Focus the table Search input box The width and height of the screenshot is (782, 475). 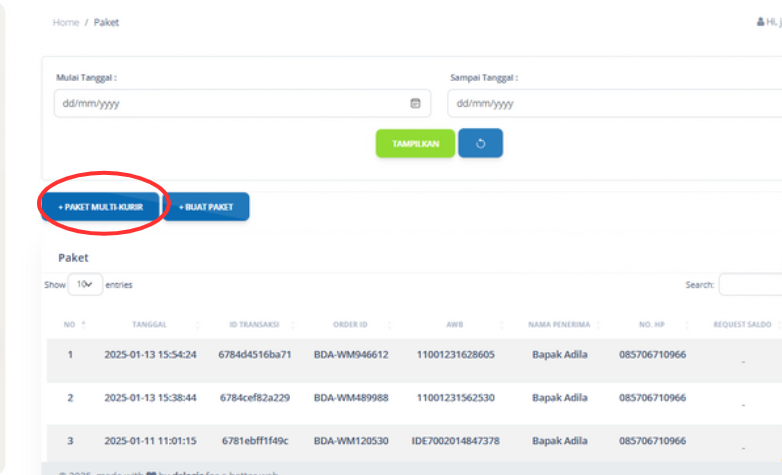[750, 285]
